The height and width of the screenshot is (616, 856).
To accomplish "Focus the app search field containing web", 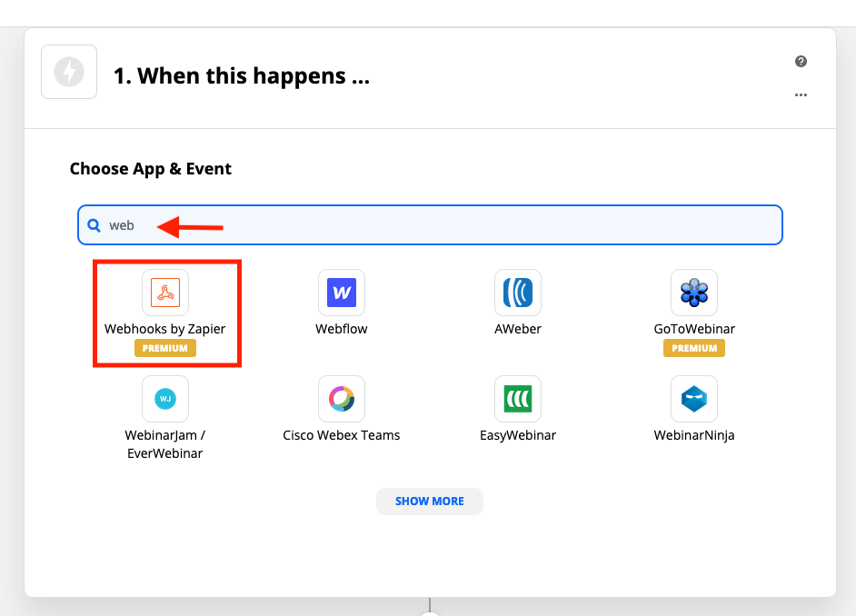I will pos(430,224).
